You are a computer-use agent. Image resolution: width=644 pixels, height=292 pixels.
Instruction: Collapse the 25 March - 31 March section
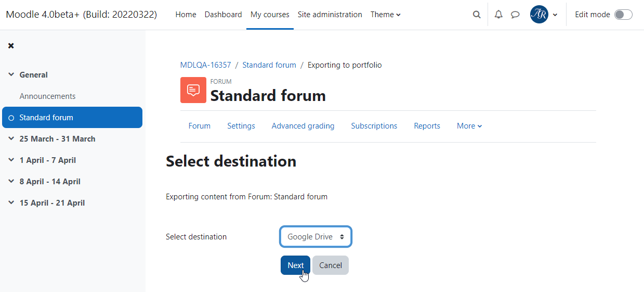tap(11, 139)
